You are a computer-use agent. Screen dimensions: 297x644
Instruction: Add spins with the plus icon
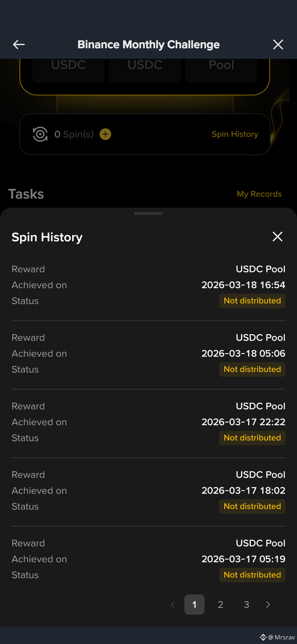pos(105,134)
